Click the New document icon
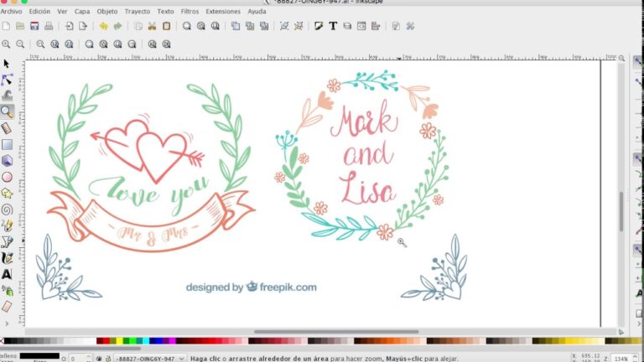644x362 pixels. point(6,26)
